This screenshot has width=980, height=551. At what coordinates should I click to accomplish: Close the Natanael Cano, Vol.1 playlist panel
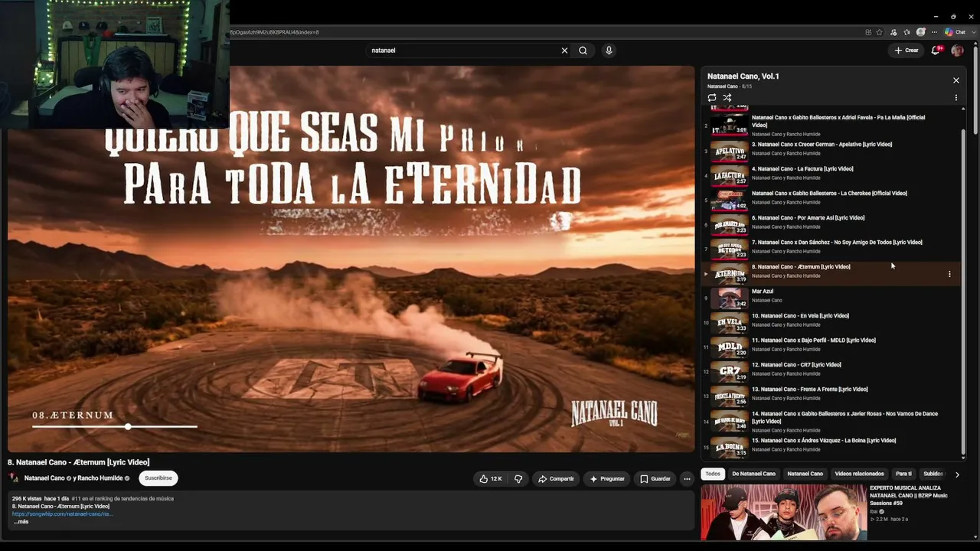[955, 80]
